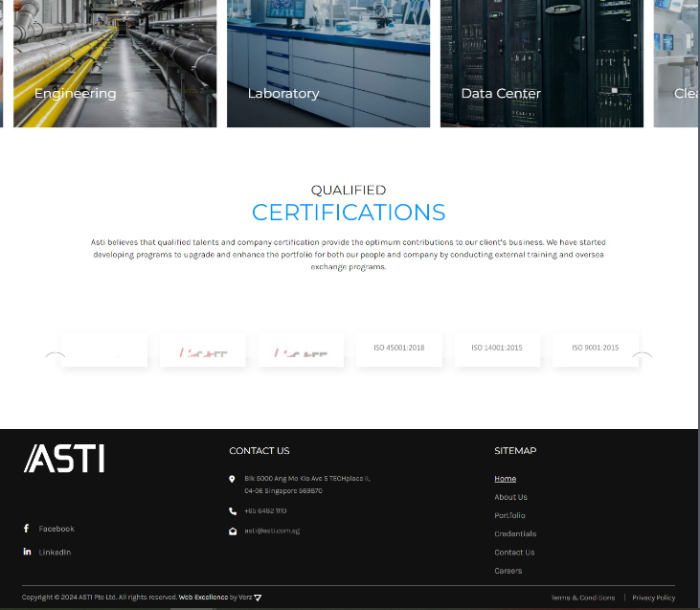Click the phone icon beside number
The image size is (700, 610).
tap(233, 511)
